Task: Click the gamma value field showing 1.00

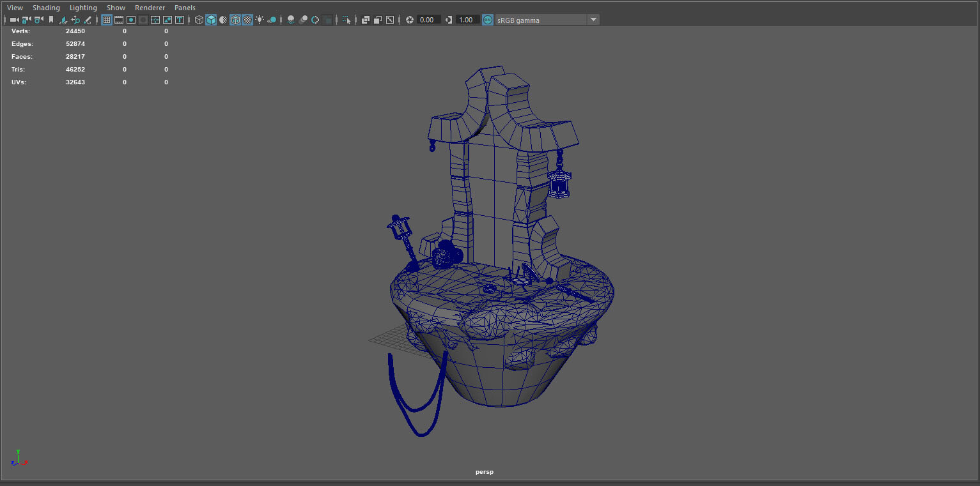Action: 467,20
